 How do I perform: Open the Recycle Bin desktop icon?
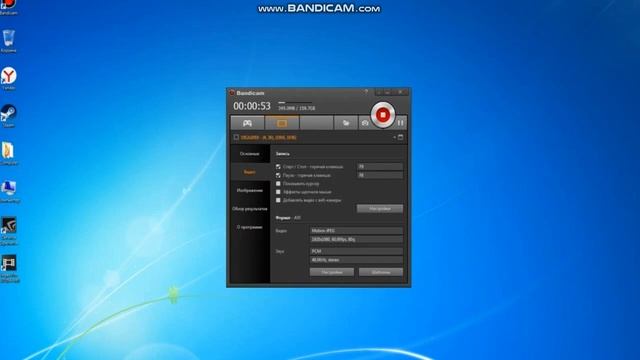pyautogui.click(x=9, y=40)
